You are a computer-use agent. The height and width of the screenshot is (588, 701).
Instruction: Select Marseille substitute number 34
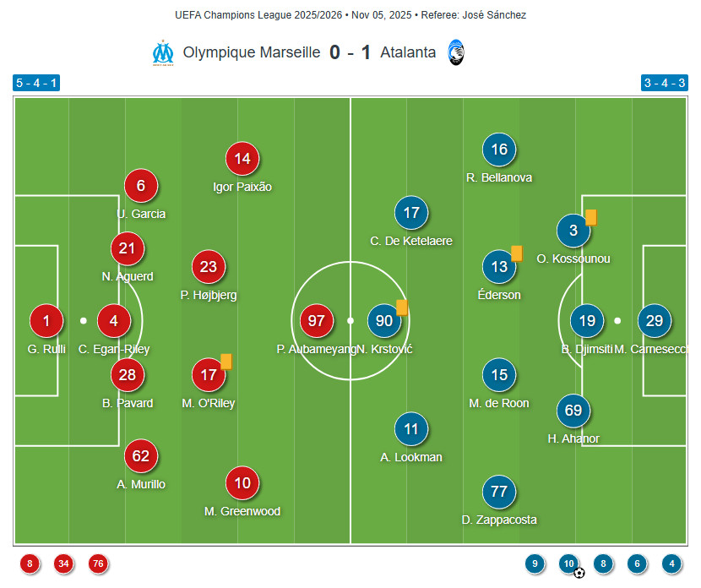point(63,563)
